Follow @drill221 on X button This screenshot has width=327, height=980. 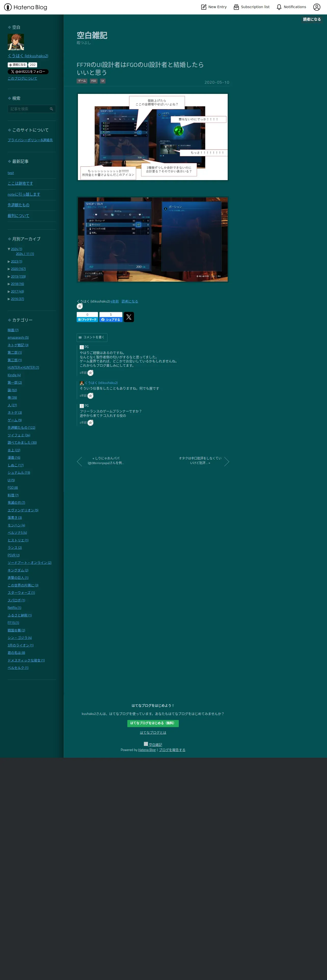[x=28, y=71]
